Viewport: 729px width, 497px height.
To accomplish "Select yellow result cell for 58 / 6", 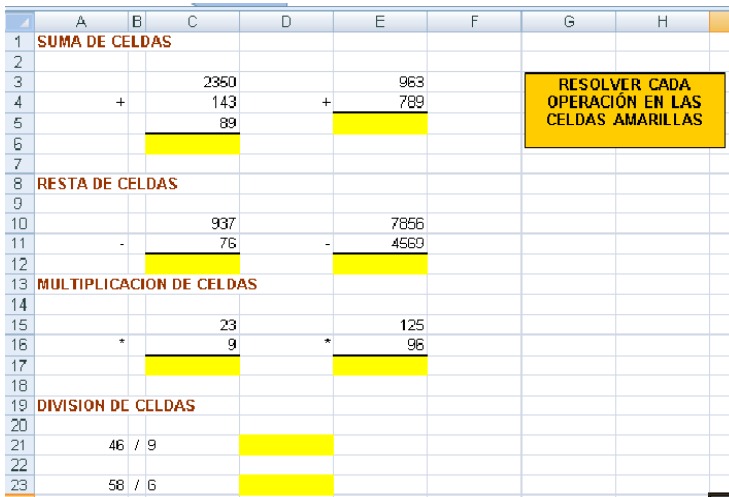I will coord(286,485).
